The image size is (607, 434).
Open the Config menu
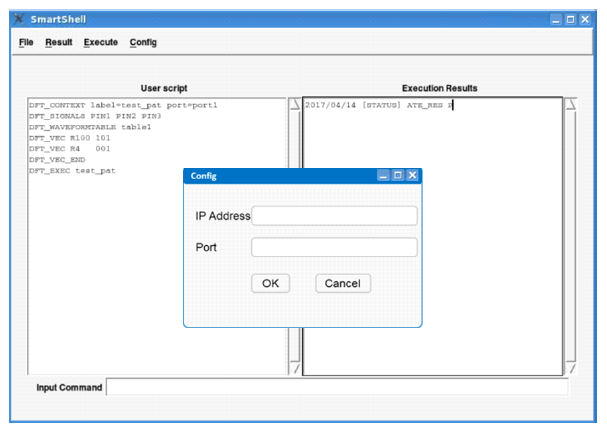tap(143, 42)
